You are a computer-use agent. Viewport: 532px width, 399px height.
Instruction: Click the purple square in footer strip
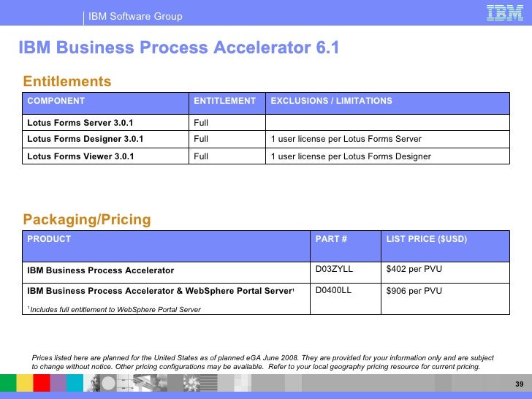pyautogui.click(x=58, y=383)
